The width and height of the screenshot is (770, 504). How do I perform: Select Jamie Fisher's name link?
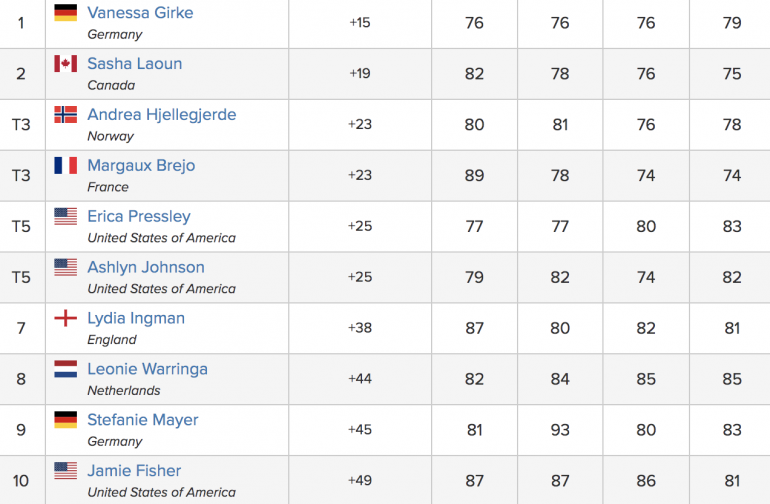pyautogui.click(x=134, y=471)
